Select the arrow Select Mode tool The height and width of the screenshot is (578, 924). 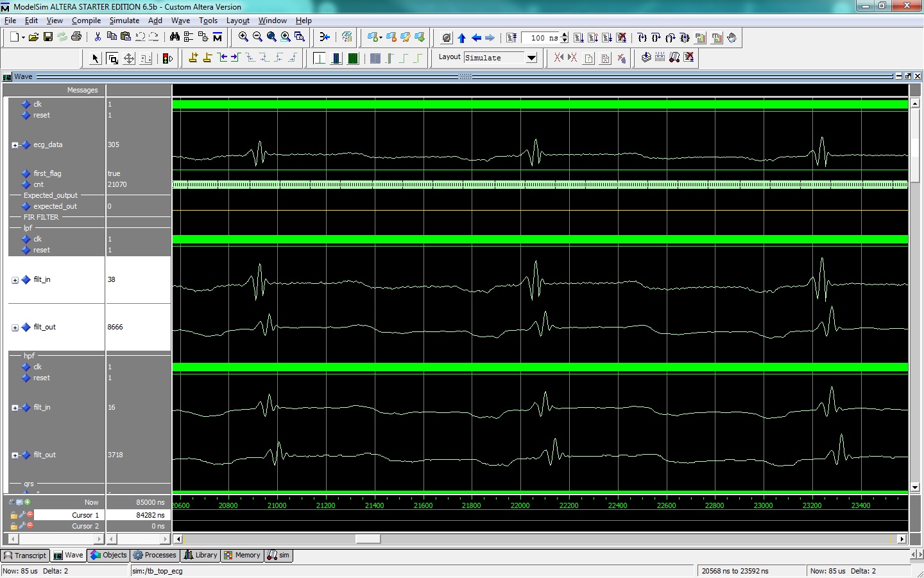click(96, 58)
